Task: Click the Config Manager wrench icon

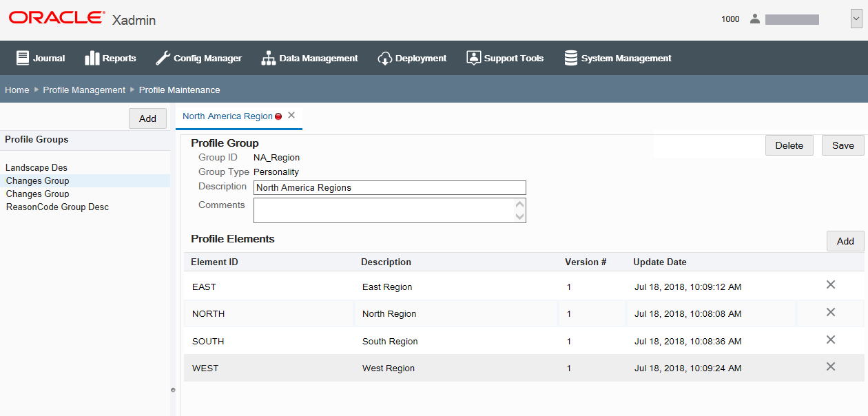Action: point(163,58)
